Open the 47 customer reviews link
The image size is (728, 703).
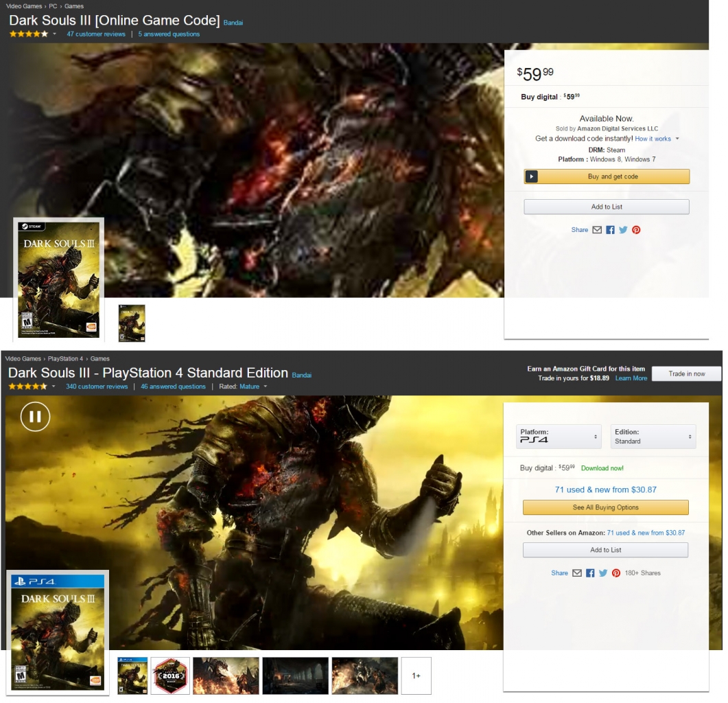click(96, 34)
